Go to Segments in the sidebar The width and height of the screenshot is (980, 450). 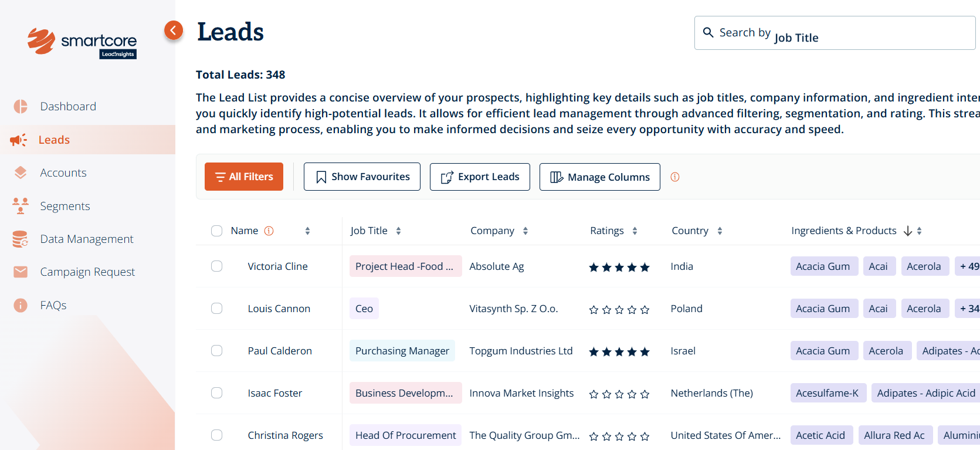click(65, 206)
